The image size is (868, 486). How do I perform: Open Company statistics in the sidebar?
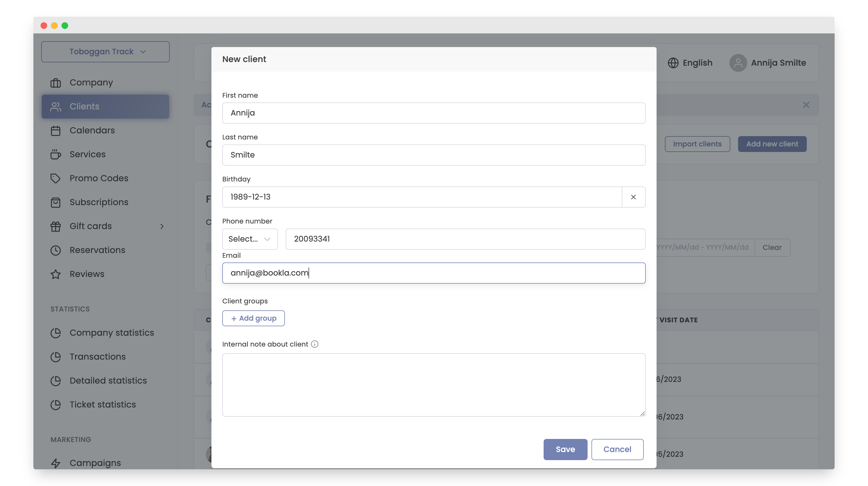[x=112, y=333]
